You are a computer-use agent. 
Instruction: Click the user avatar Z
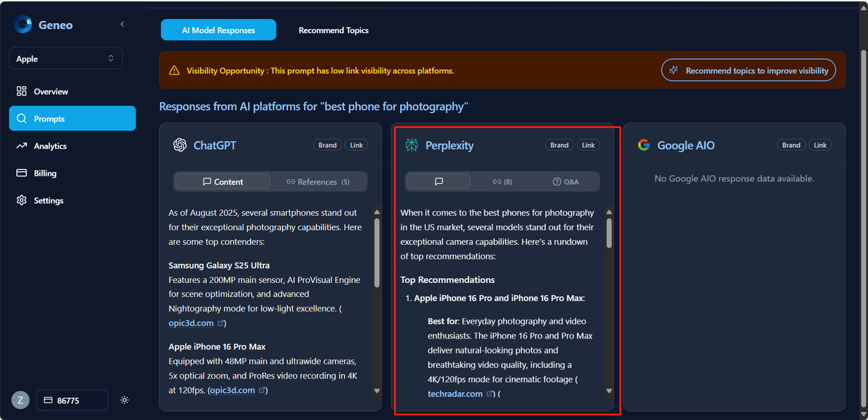(x=20, y=400)
